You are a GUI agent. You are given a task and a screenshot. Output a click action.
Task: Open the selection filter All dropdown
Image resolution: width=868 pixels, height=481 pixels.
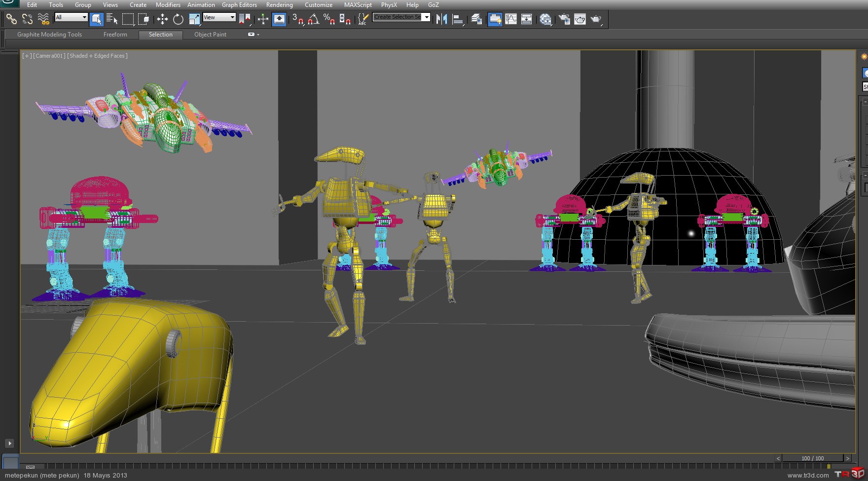[x=71, y=17]
